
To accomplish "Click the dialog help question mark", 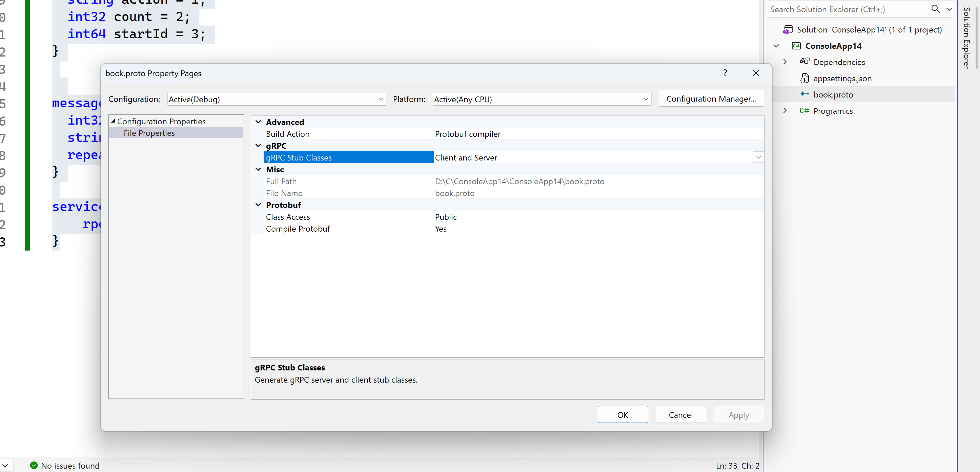I will [x=725, y=73].
